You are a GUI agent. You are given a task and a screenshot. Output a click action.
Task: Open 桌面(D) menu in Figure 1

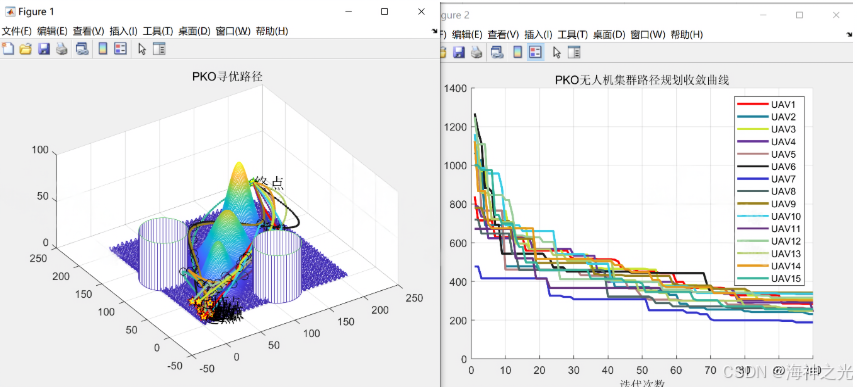point(194,31)
